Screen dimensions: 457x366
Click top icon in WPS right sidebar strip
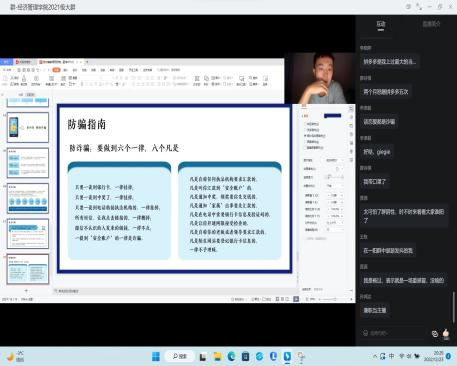pyautogui.click(x=351, y=109)
